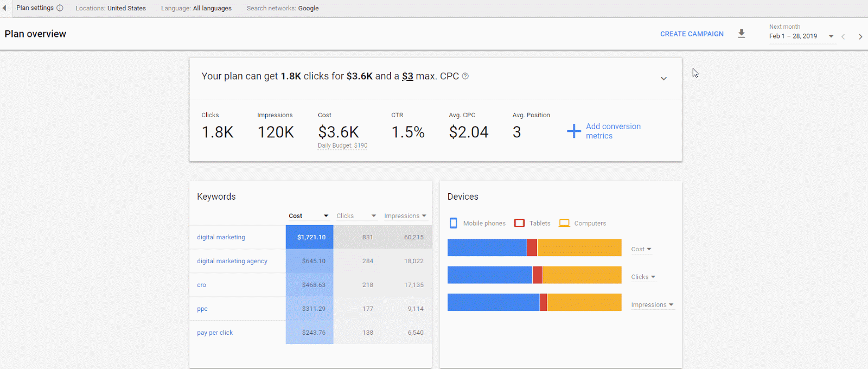Open the Cost metric dropdown in Devices
Viewport: 868px width, 369px height.
641,249
